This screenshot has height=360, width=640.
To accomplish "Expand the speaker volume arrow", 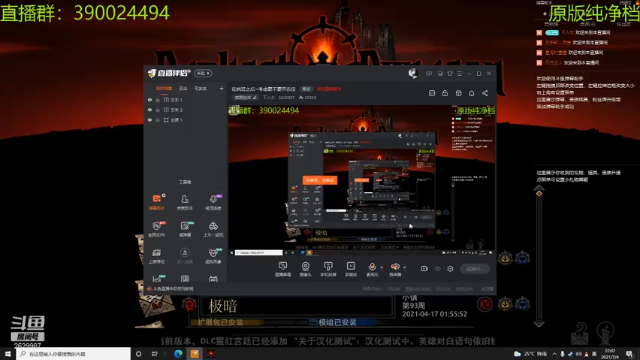I will click(404, 268).
